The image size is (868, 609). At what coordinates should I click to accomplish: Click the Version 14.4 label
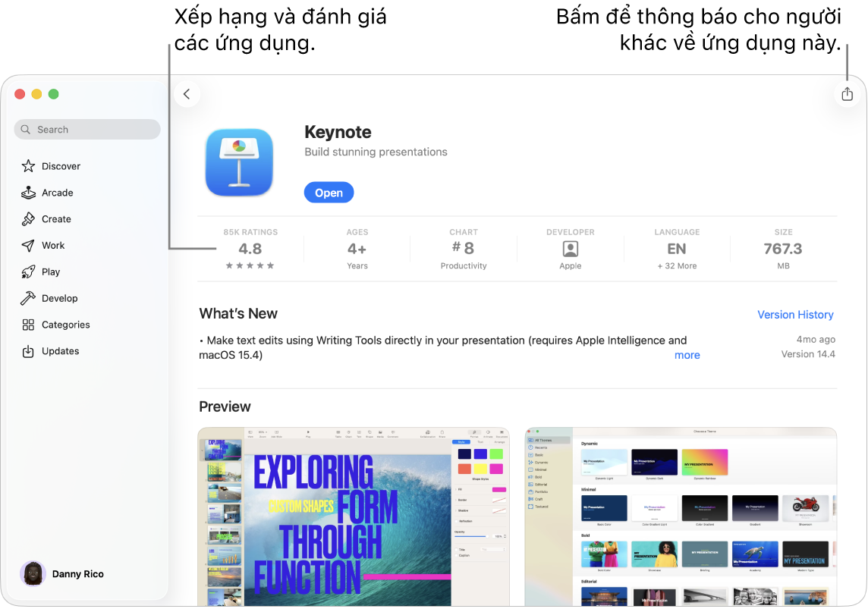(808, 354)
